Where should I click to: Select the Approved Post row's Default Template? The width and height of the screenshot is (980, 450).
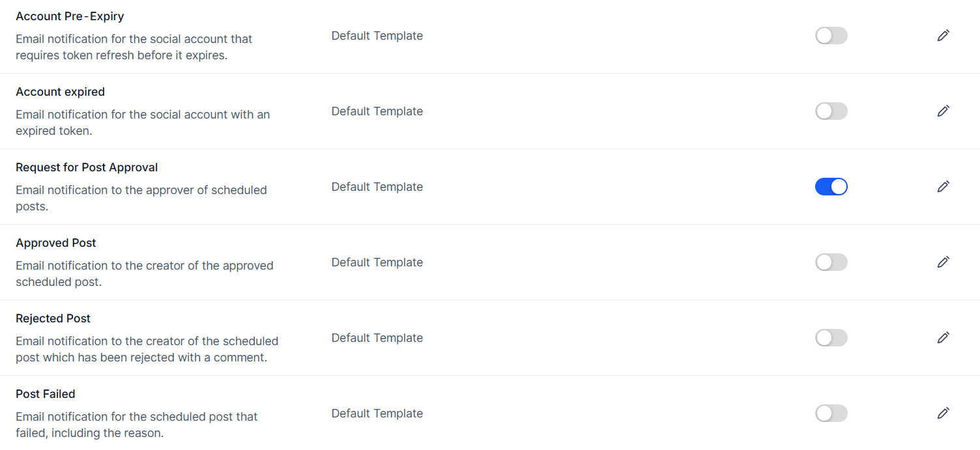coord(377,262)
